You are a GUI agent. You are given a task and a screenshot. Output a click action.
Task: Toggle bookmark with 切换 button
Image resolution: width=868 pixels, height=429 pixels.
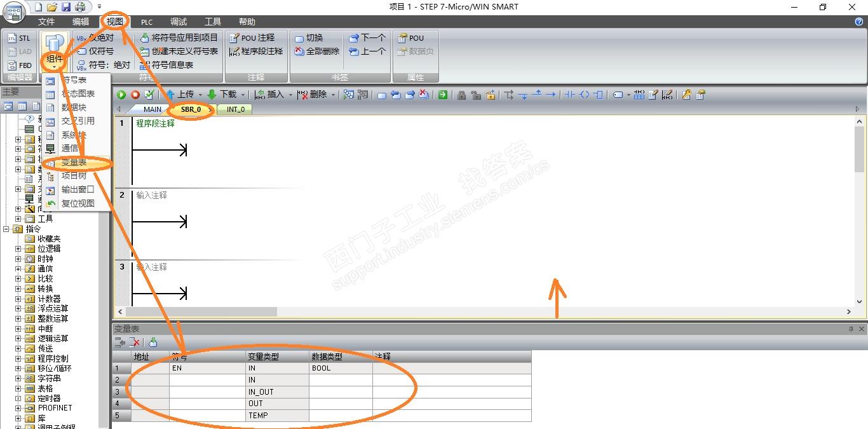tap(309, 37)
